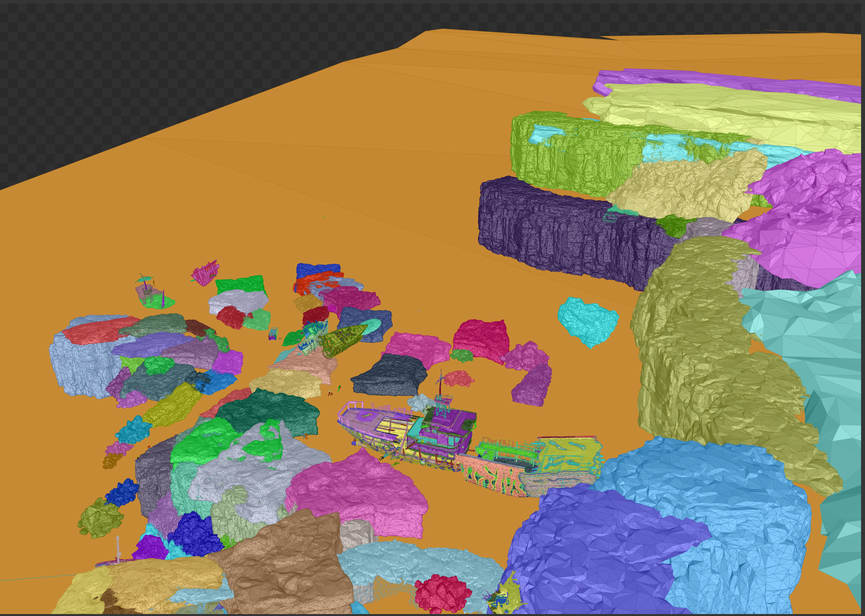Viewport: 865px width, 616px height.
Task: Select the small dark blue coral clump
Action: (x=122, y=493)
